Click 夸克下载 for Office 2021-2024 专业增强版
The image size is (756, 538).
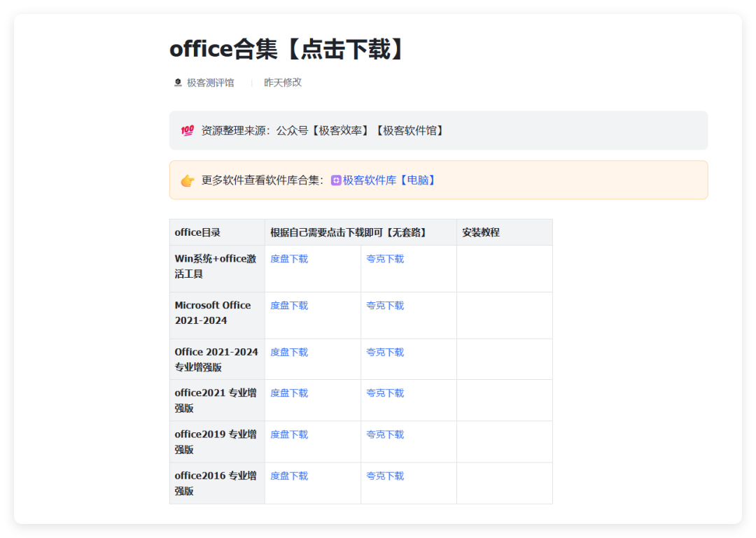[385, 353]
